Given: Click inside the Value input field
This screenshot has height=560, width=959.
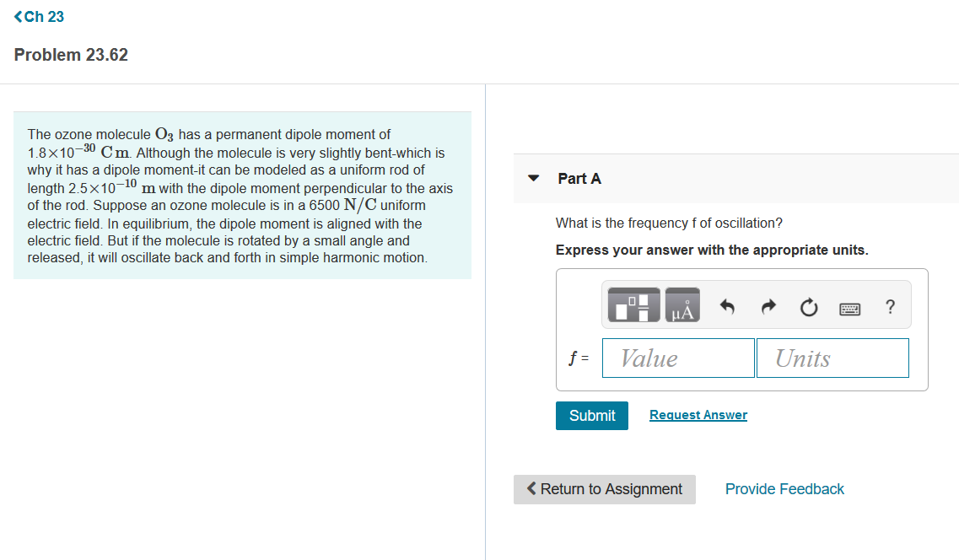Looking at the screenshot, I should point(678,358).
